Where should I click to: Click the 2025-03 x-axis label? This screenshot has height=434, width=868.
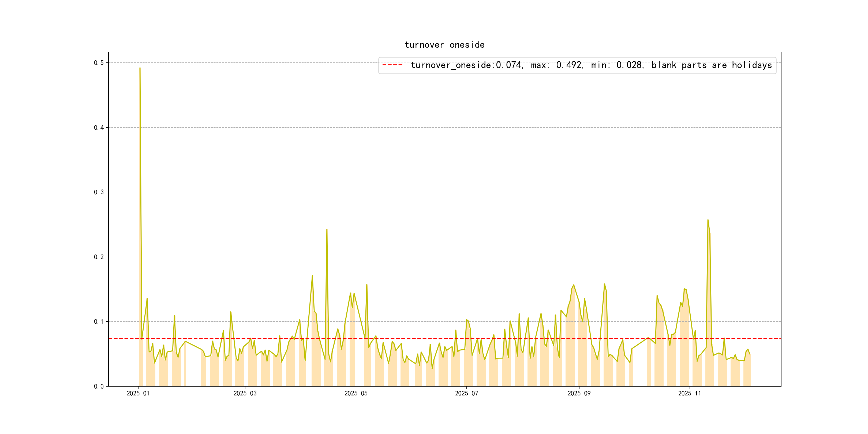pos(245,393)
